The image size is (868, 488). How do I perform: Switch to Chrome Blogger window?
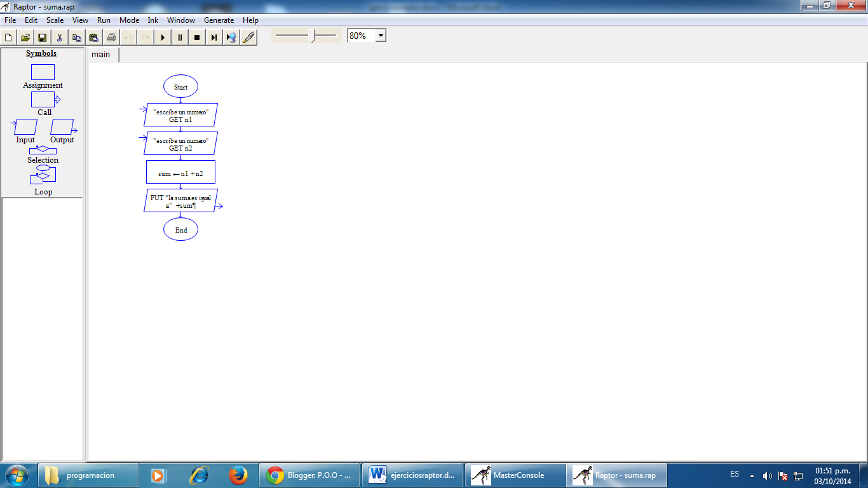click(x=309, y=475)
